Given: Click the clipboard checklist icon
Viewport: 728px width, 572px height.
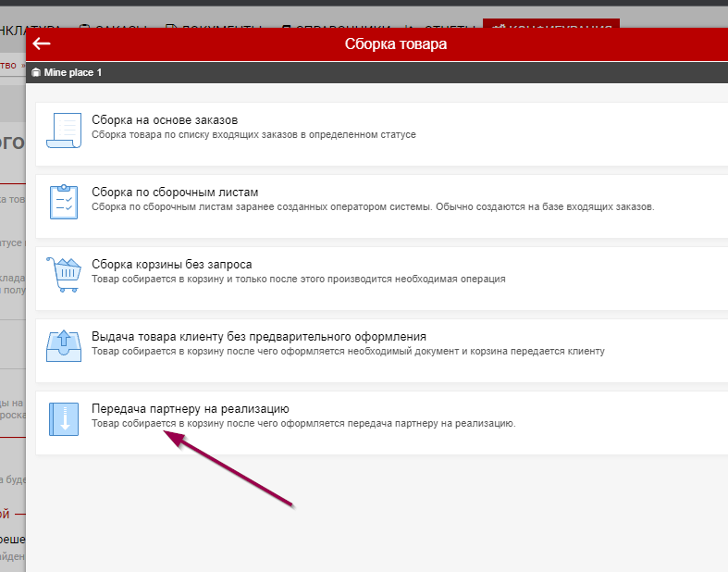Looking at the screenshot, I should 64,201.
